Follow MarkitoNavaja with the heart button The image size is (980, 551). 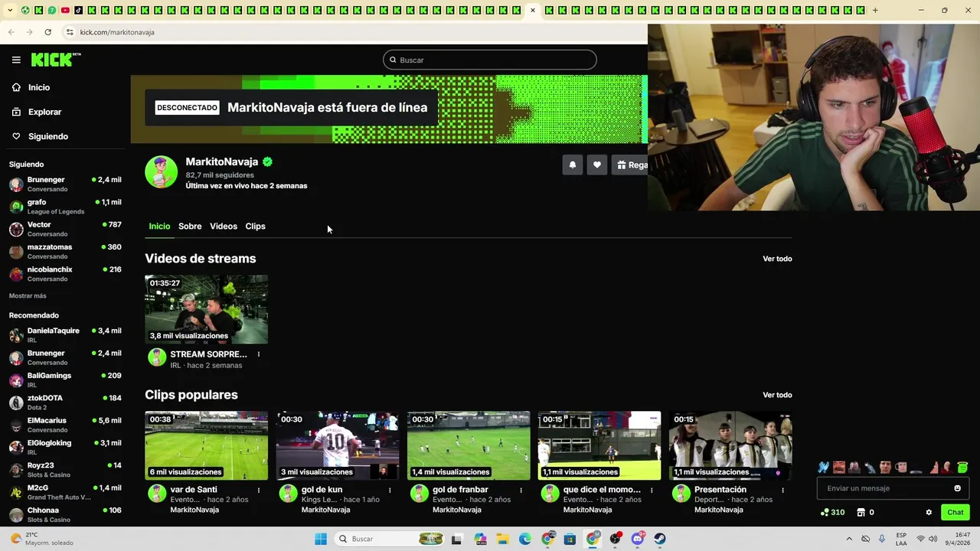click(596, 165)
